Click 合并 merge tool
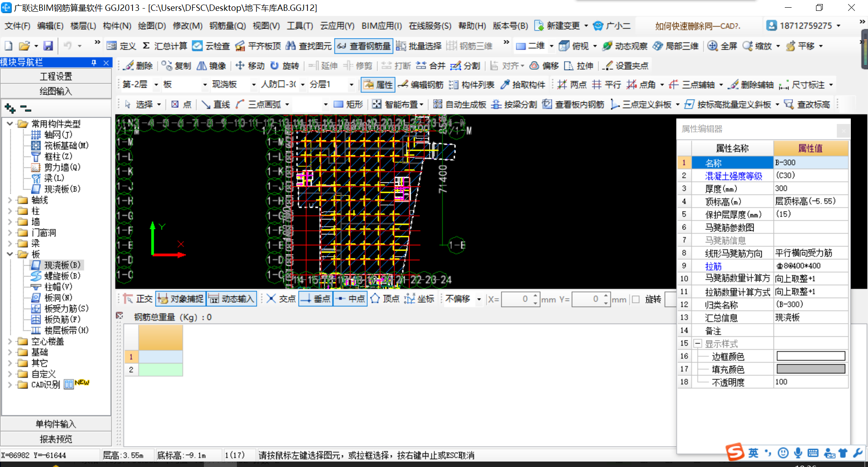 [x=431, y=66]
